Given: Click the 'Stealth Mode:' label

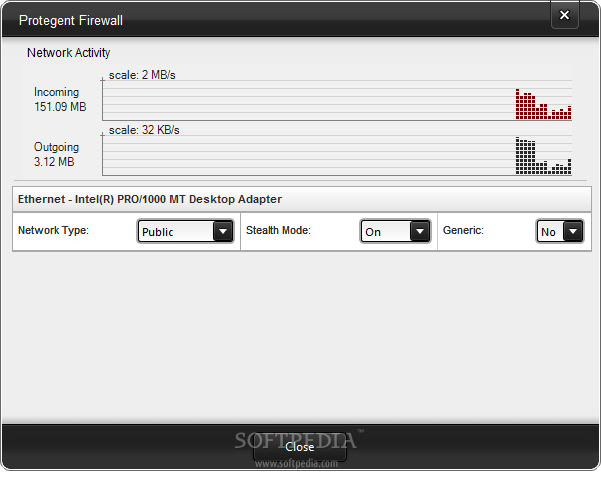Looking at the screenshot, I should [x=278, y=230].
